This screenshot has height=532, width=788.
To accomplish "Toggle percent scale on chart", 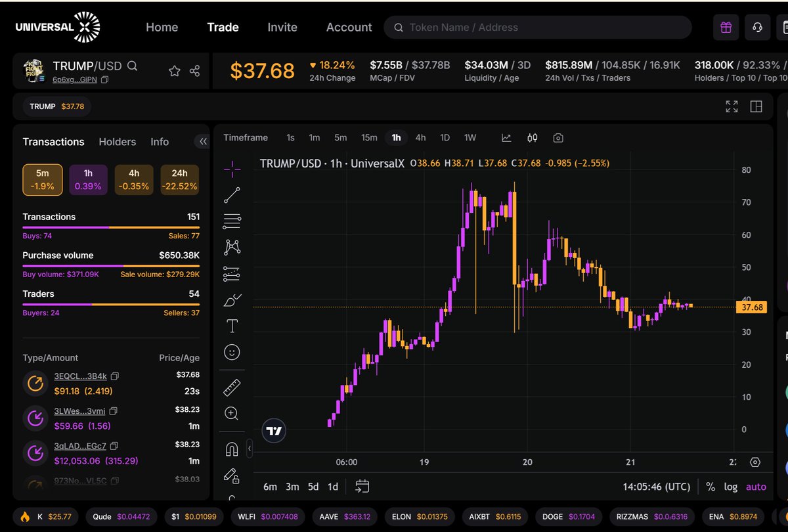I will pos(711,487).
